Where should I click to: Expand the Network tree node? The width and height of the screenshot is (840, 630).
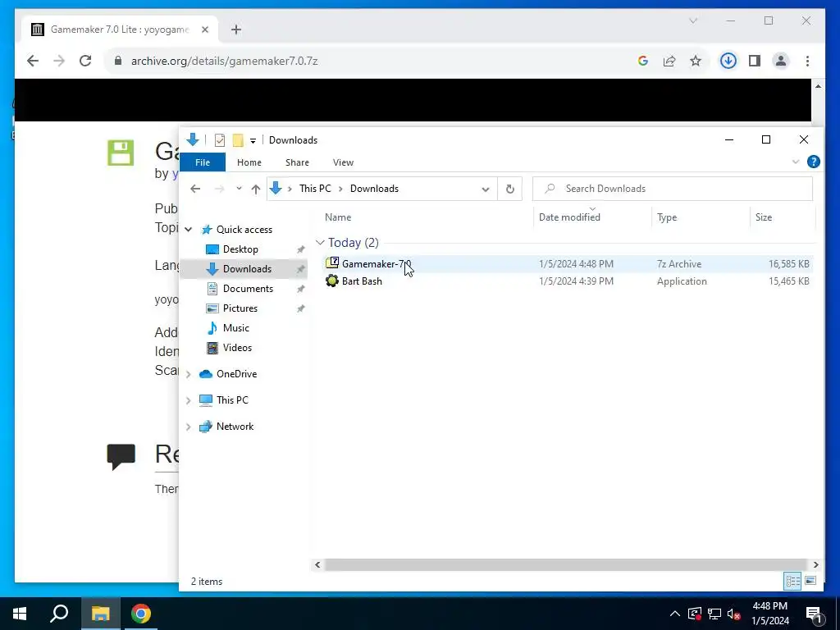pyautogui.click(x=189, y=427)
